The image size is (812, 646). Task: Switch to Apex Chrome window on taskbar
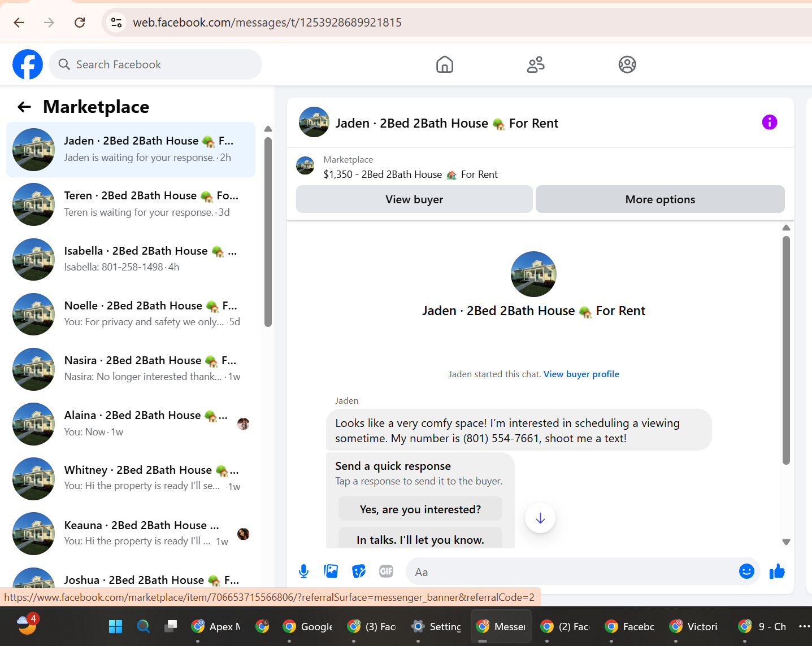217,626
